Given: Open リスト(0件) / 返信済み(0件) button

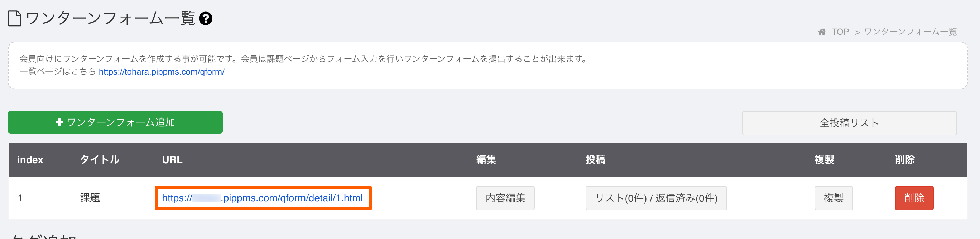Looking at the screenshot, I should 656,198.
